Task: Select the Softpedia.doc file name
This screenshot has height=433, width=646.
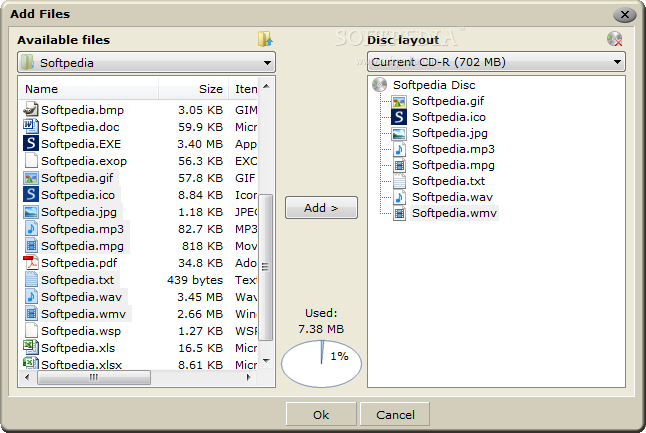Action: pos(80,126)
